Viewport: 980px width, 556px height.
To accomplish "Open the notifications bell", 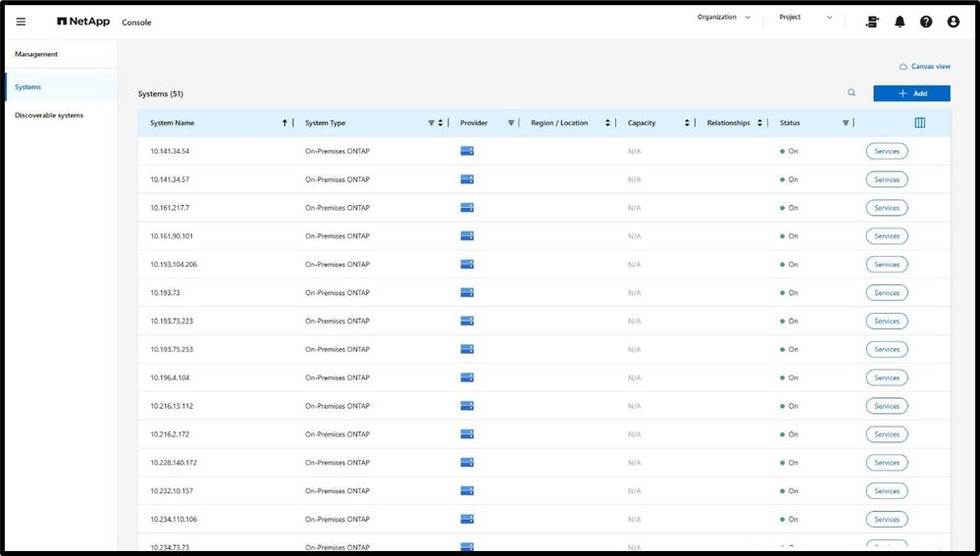I will (x=900, y=22).
